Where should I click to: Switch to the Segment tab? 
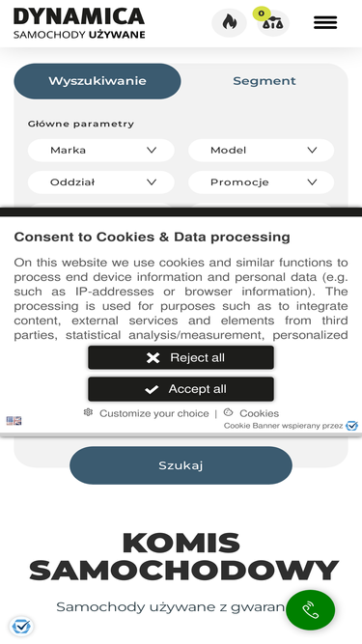tap(265, 81)
